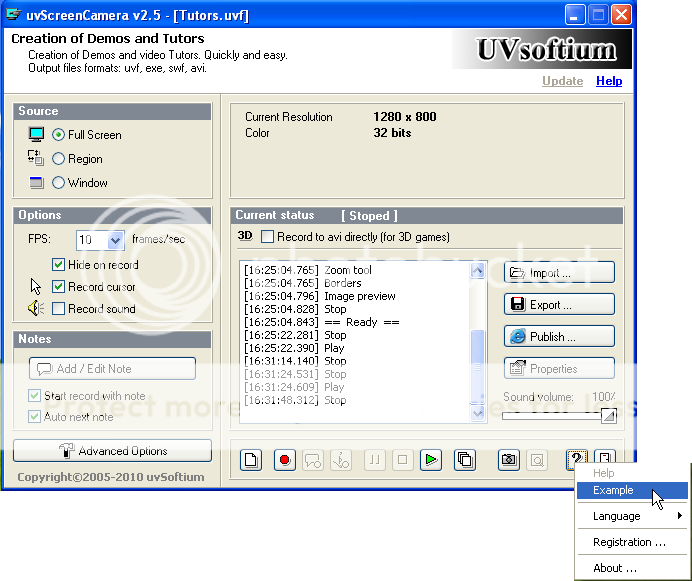Expand the Language submenu arrow
This screenshot has width=692, height=581.
click(680, 516)
